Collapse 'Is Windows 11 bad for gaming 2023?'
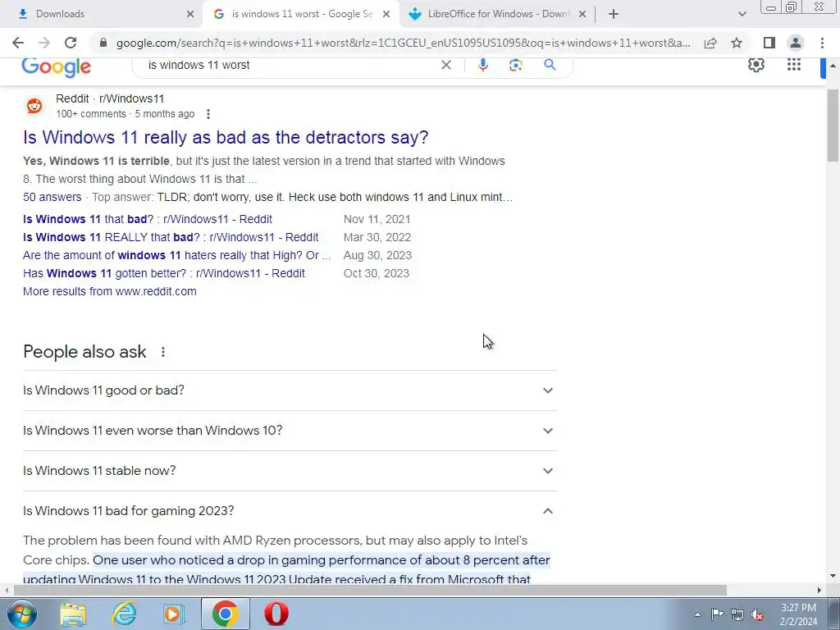Image resolution: width=840 pixels, height=630 pixels. pyautogui.click(x=290, y=511)
